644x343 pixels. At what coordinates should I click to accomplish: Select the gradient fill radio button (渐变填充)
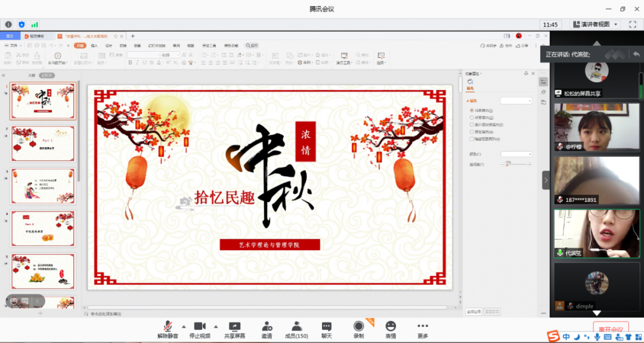pyautogui.click(x=472, y=118)
